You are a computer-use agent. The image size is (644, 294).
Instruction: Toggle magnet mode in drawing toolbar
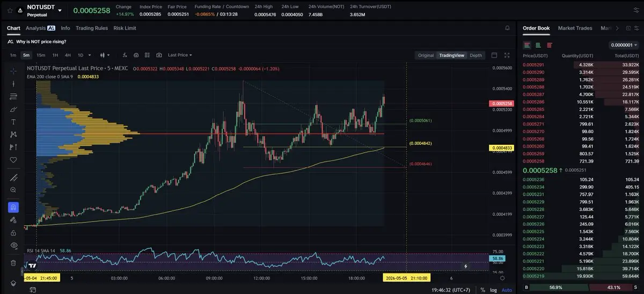13,207
